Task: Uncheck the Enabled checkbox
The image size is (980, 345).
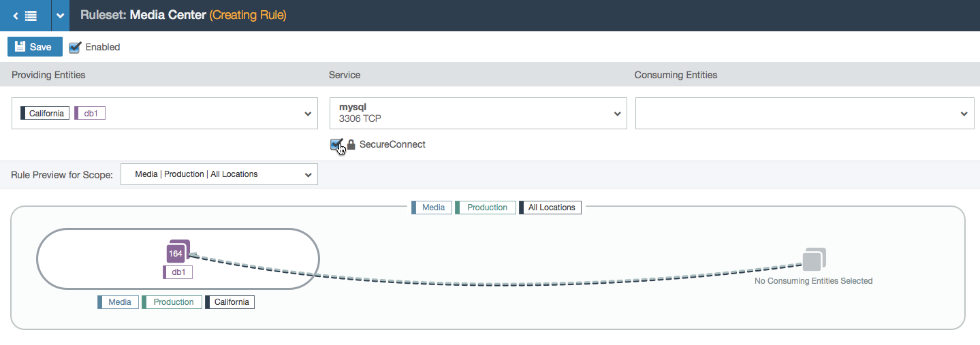Action: 75,47
